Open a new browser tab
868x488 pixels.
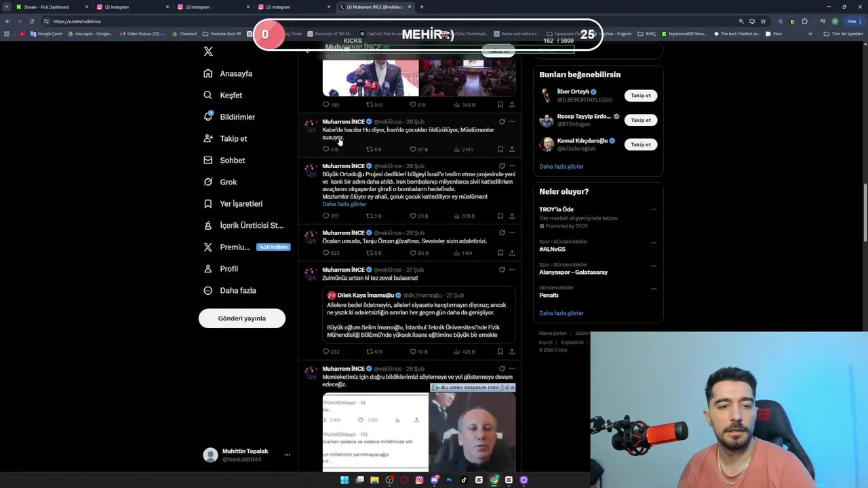pos(421,7)
